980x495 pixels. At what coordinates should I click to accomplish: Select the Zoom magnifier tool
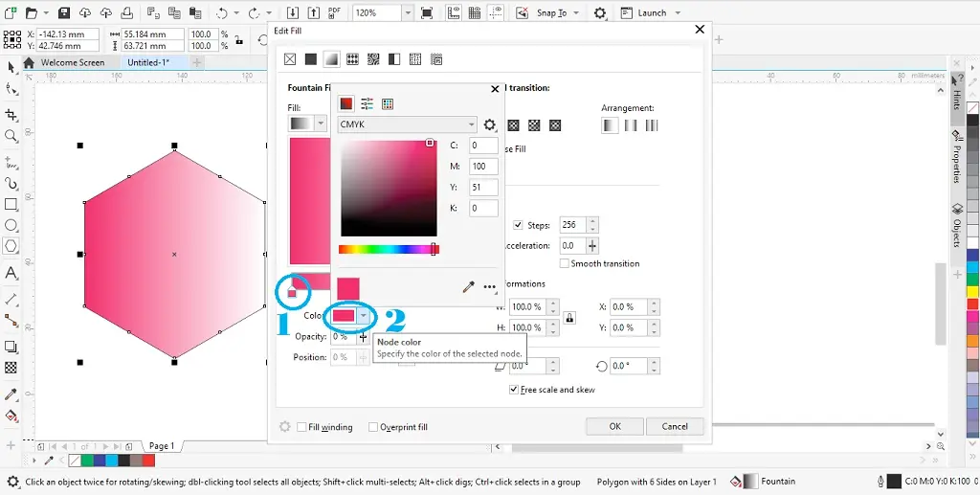pos(11,136)
